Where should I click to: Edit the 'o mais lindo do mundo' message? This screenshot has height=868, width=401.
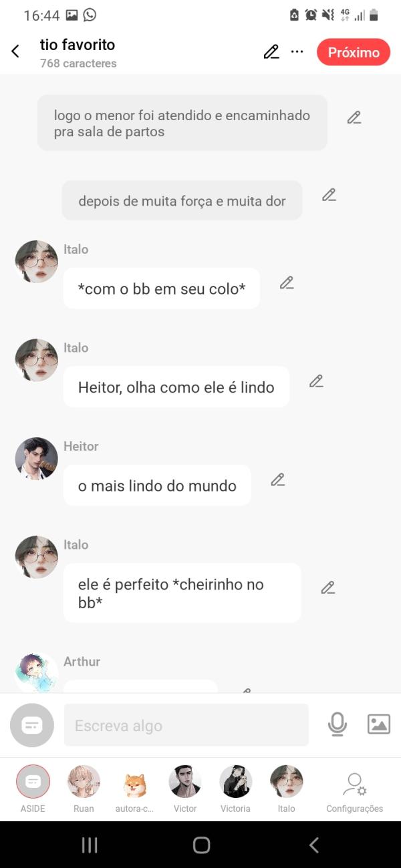[277, 479]
